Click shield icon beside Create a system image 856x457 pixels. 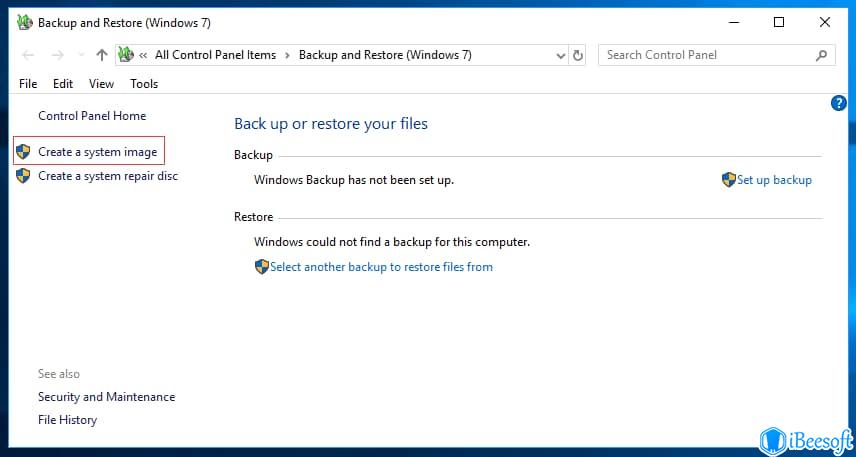click(x=23, y=152)
